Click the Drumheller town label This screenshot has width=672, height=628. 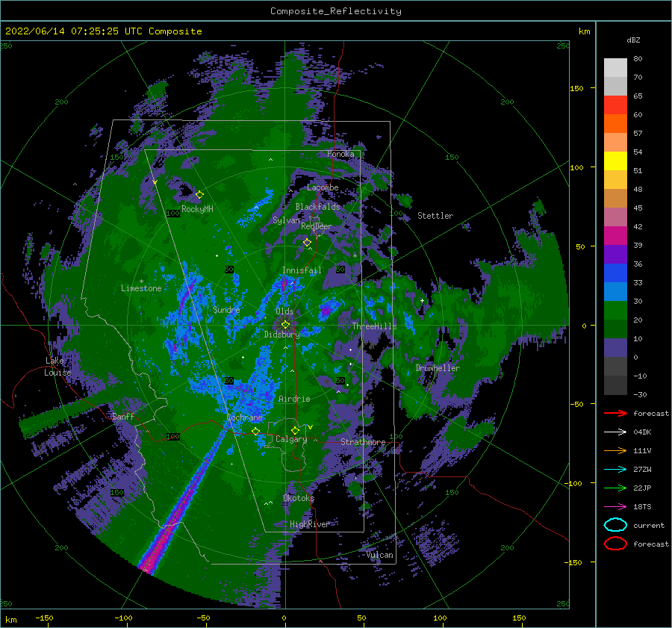[x=438, y=368]
